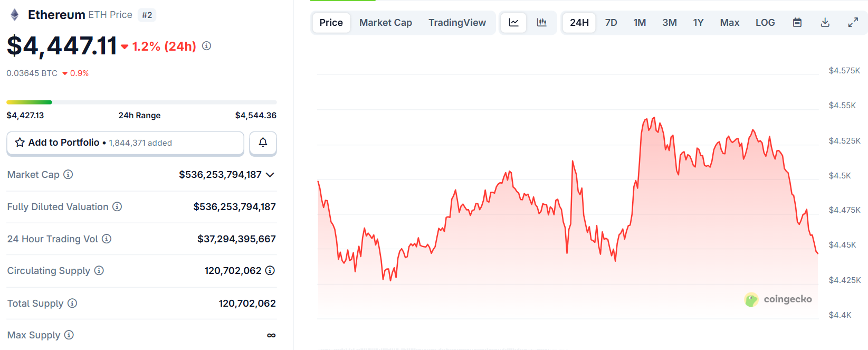
Task: Click the $37,294,395,667 trading volume value
Action: (236, 239)
